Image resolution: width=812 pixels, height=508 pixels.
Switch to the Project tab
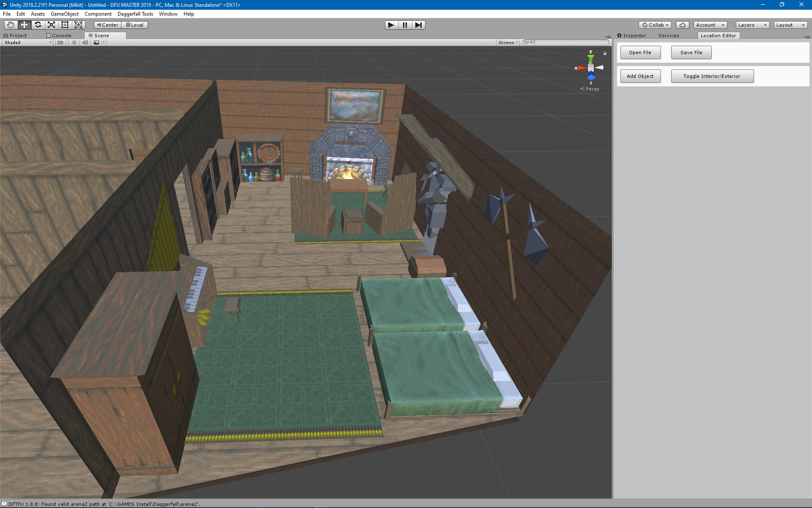coord(15,36)
